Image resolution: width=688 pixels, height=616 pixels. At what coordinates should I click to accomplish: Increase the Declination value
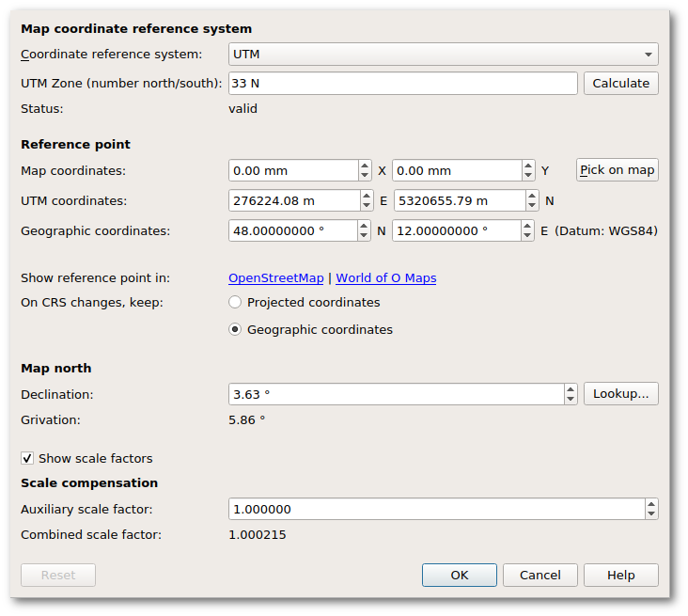(571, 389)
